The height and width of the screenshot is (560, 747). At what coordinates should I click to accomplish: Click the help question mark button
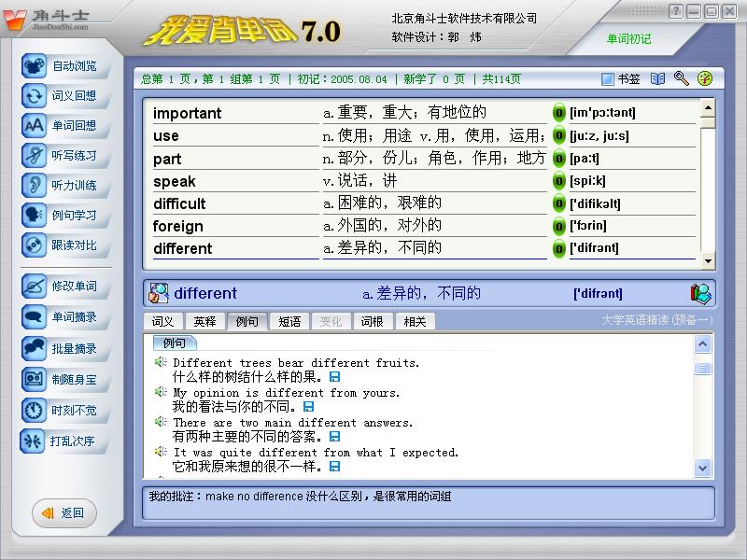pyautogui.click(x=675, y=11)
